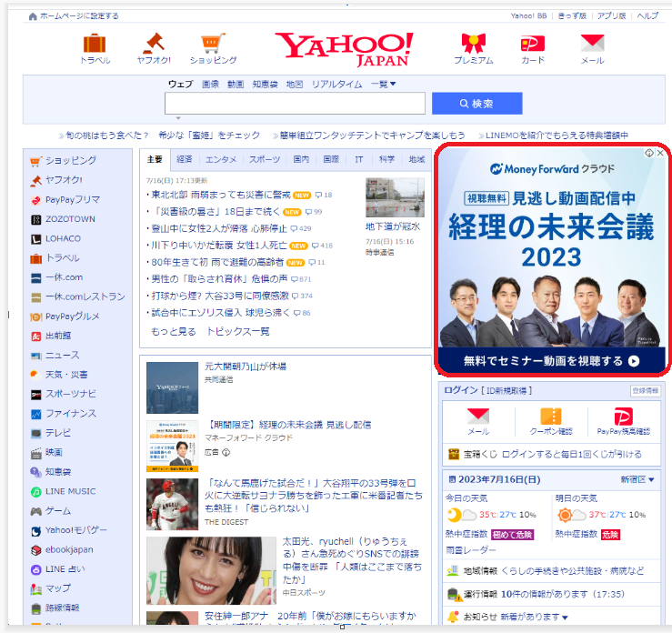The width and height of the screenshot is (672, 633).
Task: Open LOHACO icon in sidebar
Action: pyautogui.click(x=36, y=239)
